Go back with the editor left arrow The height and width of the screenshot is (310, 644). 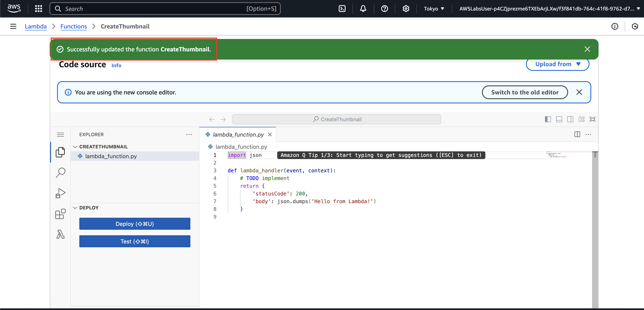pyautogui.click(x=212, y=119)
